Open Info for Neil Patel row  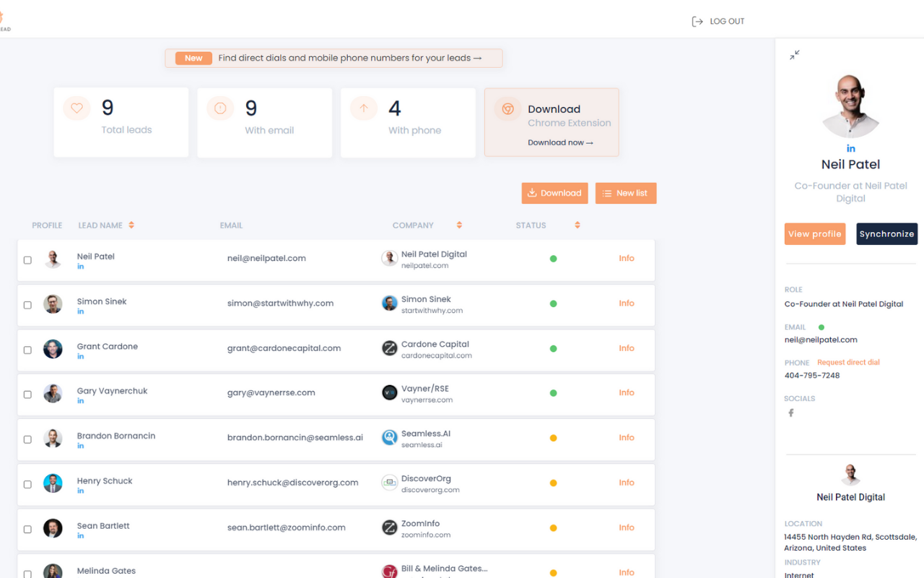pyautogui.click(x=627, y=258)
